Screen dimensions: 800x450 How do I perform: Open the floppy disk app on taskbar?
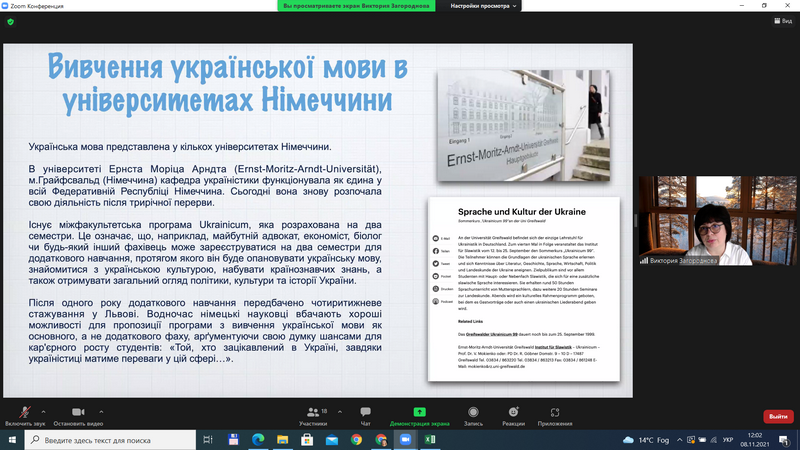coord(233,440)
